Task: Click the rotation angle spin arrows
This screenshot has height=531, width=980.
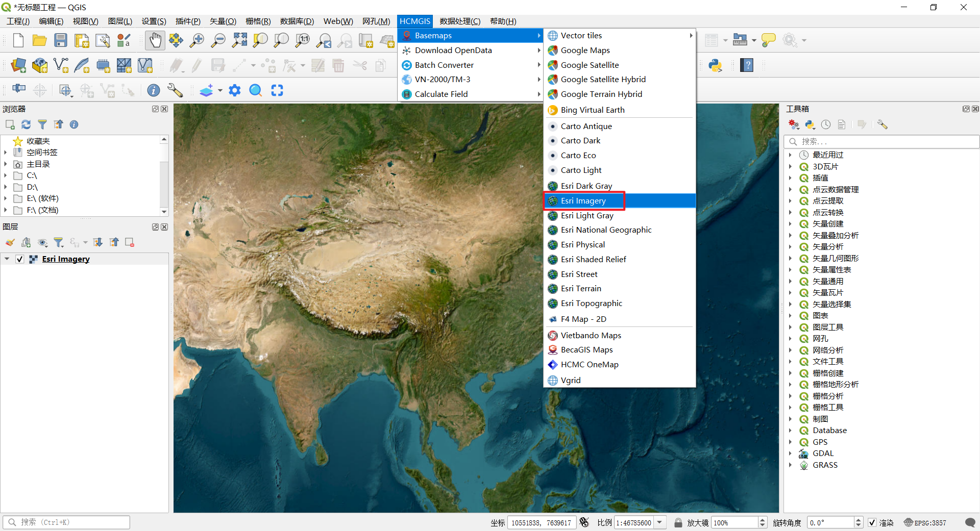Action: pos(858,522)
